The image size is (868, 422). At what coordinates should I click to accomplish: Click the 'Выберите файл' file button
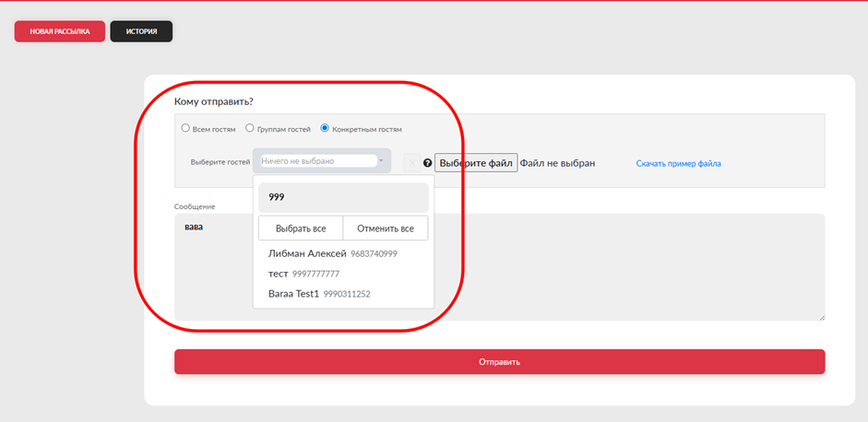(x=476, y=163)
